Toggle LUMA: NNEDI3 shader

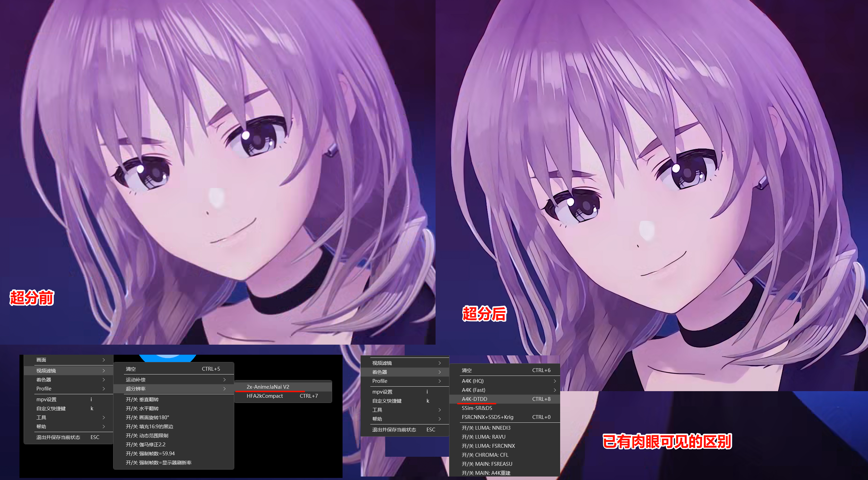click(486, 428)
